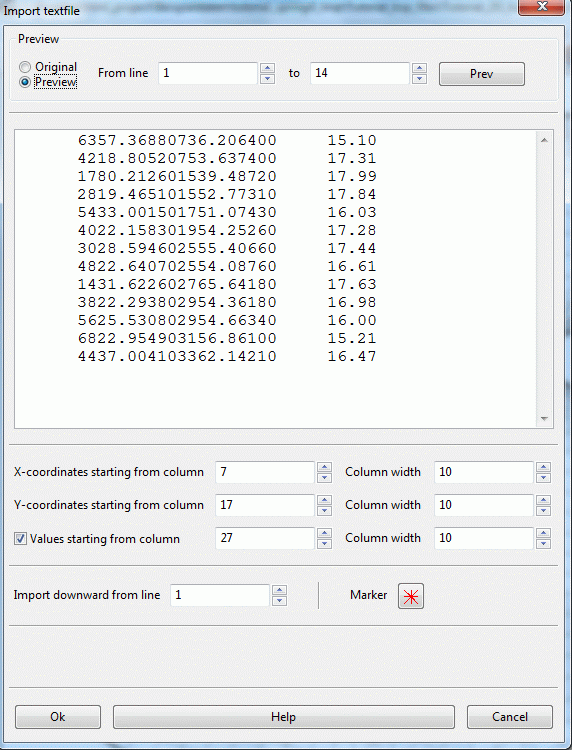Decrement Y-coordinates starting column spinner
Screen dimensions: 572x750
coord(324,511)
